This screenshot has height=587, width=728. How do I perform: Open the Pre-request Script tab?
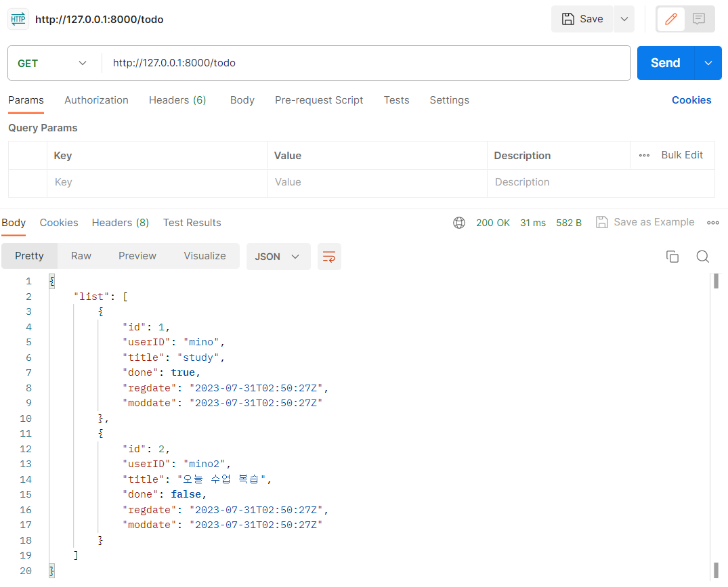click(319, 100)
